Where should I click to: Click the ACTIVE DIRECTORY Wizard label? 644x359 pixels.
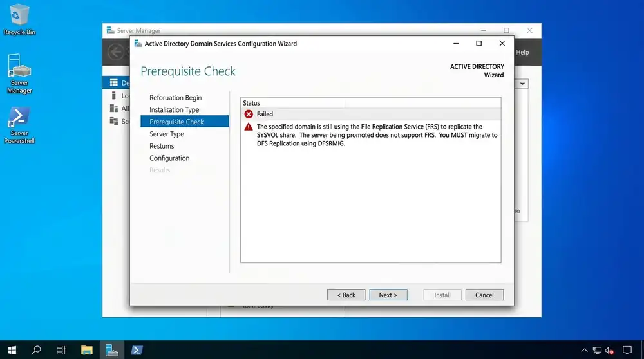point(477,71)
